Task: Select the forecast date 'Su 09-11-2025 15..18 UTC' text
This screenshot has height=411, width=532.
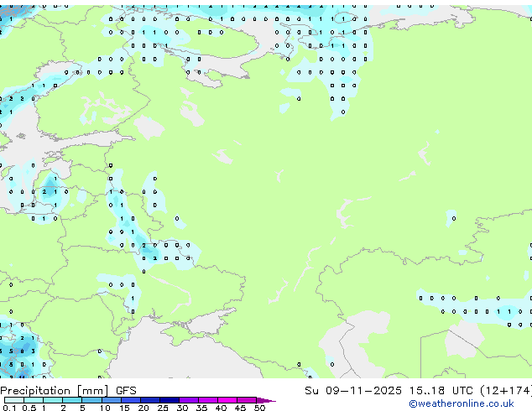Action: 389,391
